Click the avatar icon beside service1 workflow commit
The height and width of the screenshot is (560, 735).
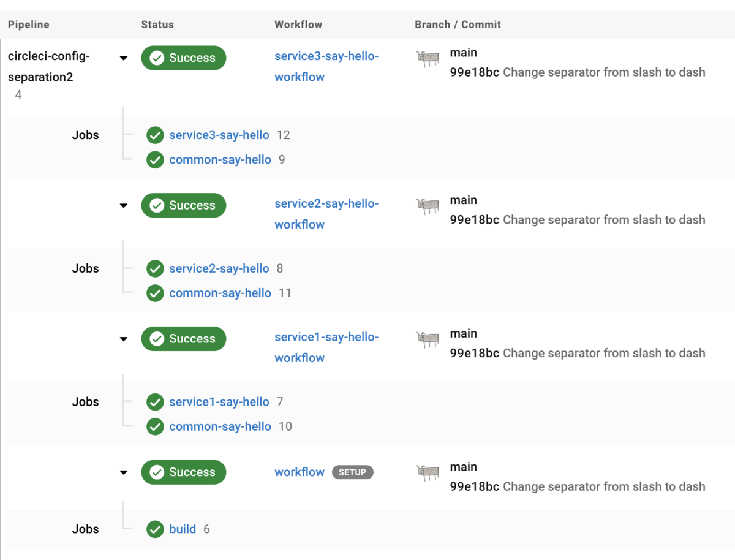[428, 339]
